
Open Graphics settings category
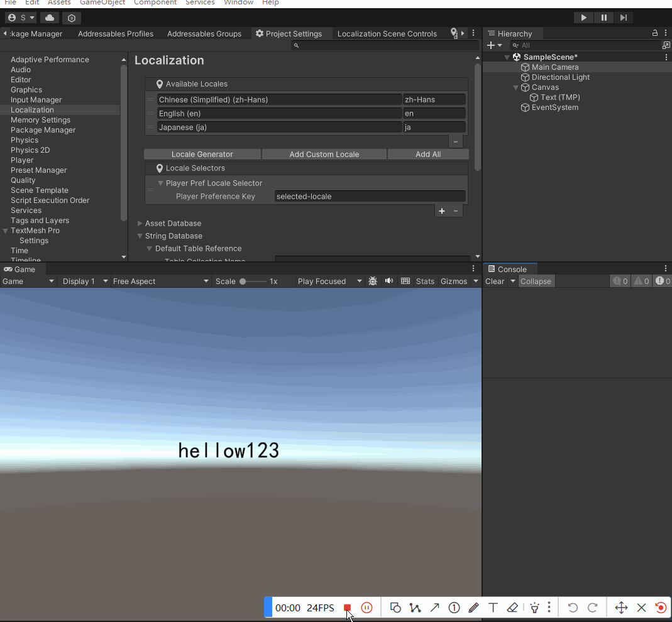tap(26, 89)
